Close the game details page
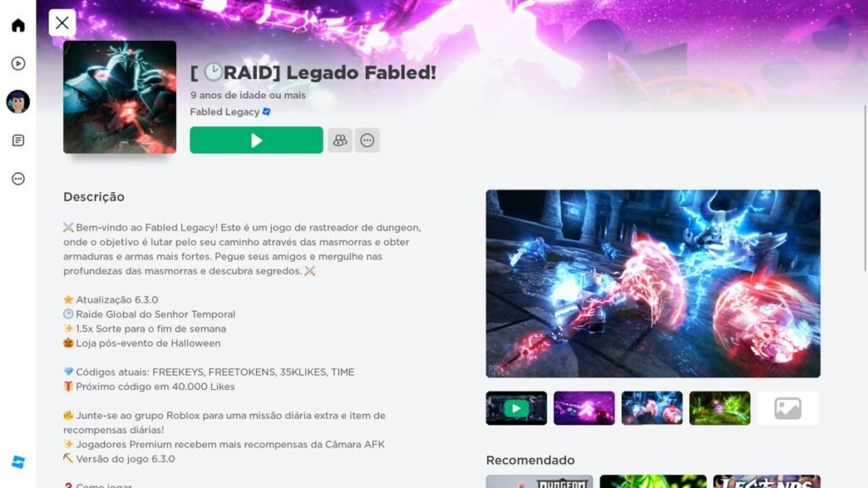868x488 pixels. tap(62, 23)
